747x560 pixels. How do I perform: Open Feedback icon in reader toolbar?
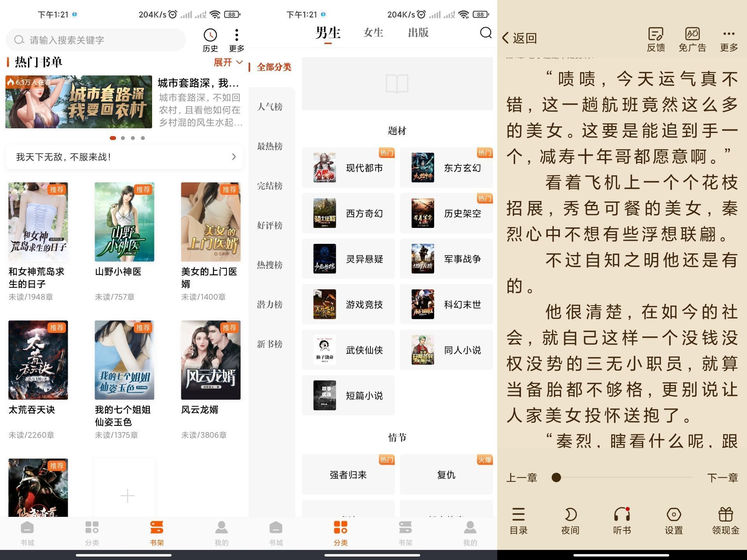[x=656, y=40]
